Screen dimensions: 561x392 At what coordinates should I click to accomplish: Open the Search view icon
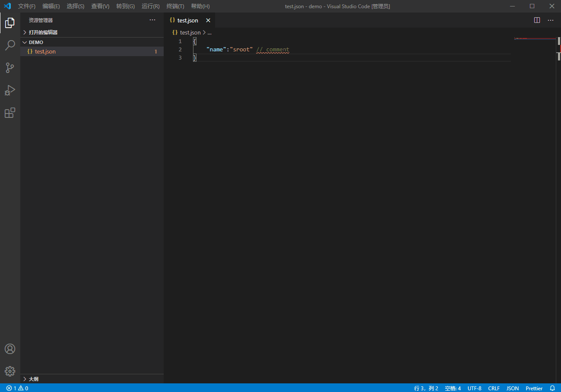(x=10, y=45)
